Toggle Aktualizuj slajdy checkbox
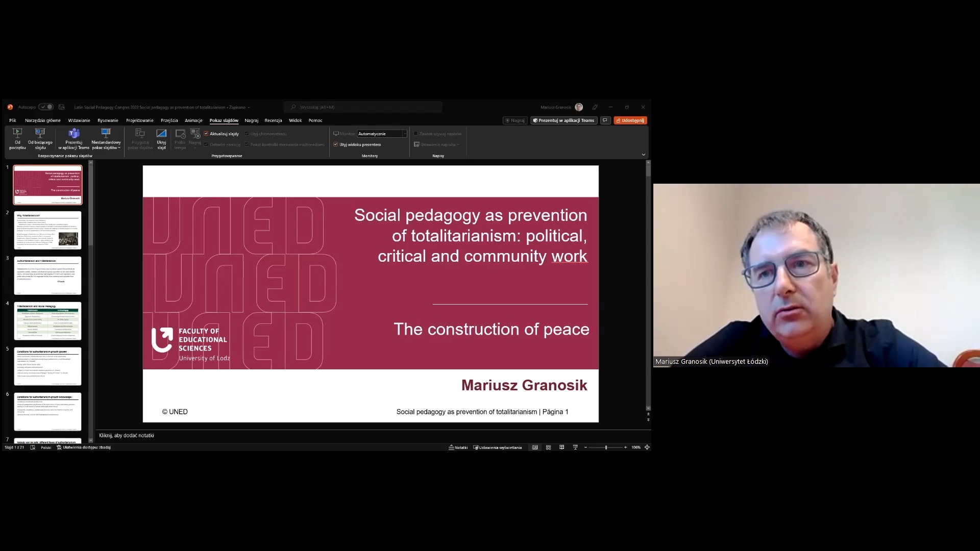This screenshot has height=551, width=980. pos(206,134)
